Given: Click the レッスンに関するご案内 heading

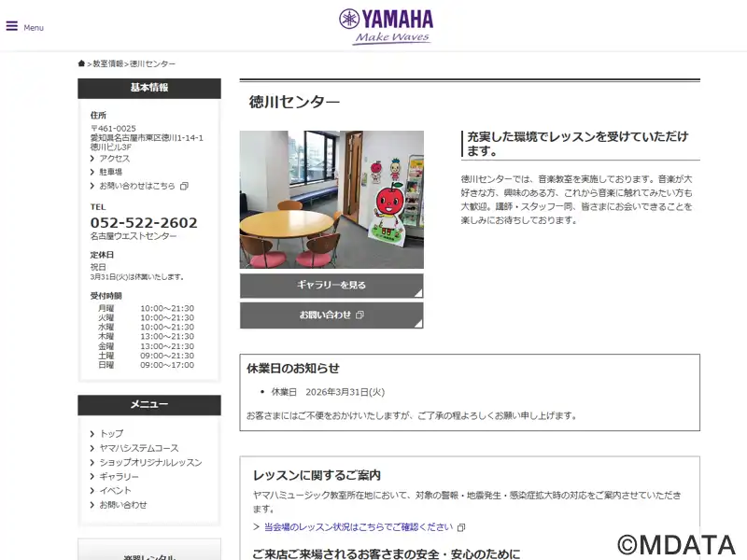Looking at the screenshot, I should (317, 475).
